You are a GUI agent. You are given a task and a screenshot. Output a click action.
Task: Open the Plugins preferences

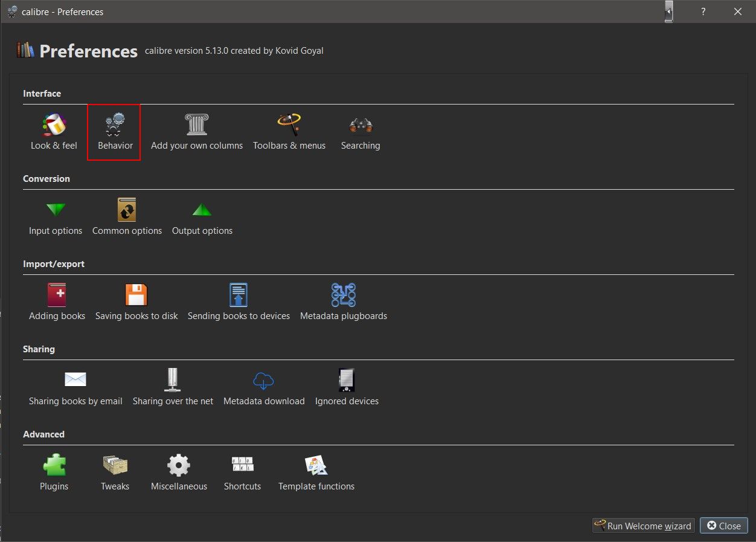[x=54, y=473]
